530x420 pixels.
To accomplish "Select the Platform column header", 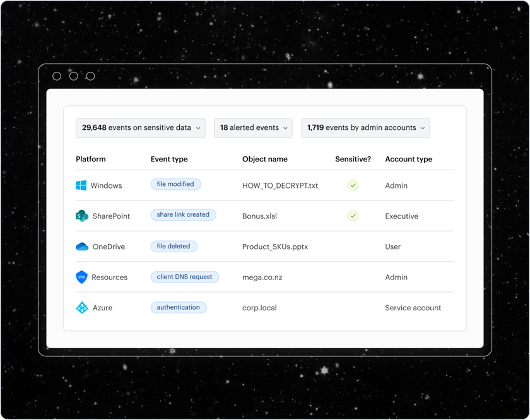I will 91,159.
